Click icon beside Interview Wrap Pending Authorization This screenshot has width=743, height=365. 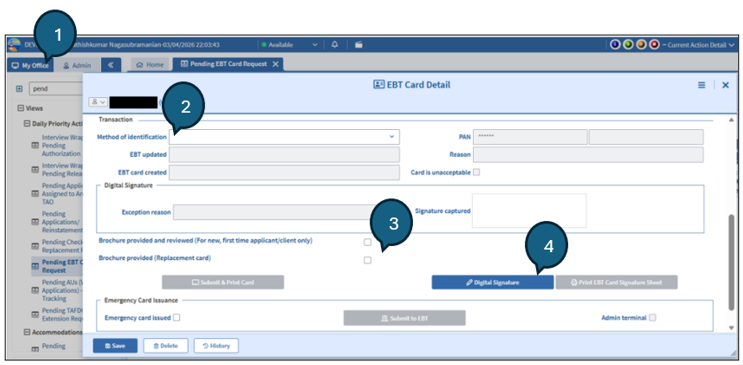(x=35, y=146)
